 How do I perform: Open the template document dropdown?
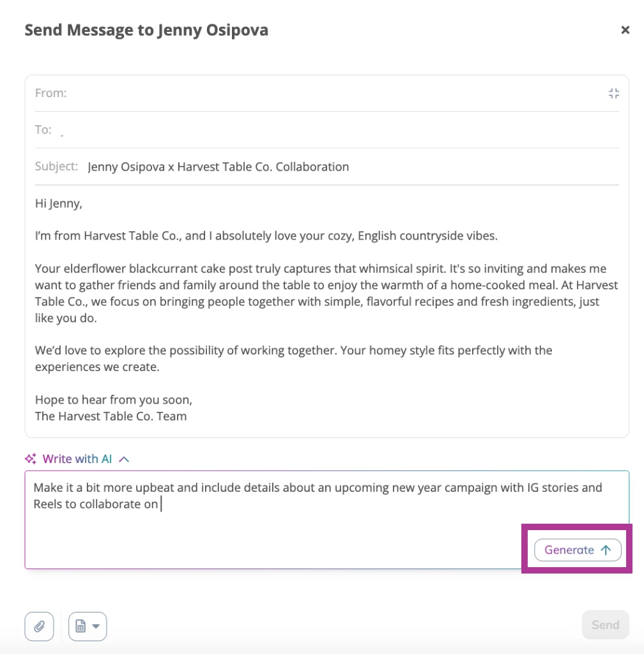(88, 626)
